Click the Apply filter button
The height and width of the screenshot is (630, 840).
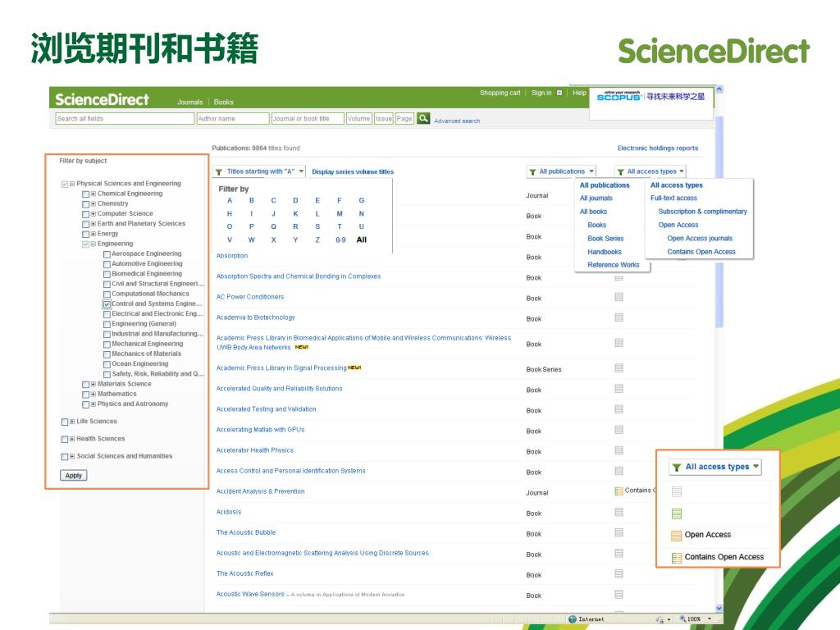coord(73,476)
